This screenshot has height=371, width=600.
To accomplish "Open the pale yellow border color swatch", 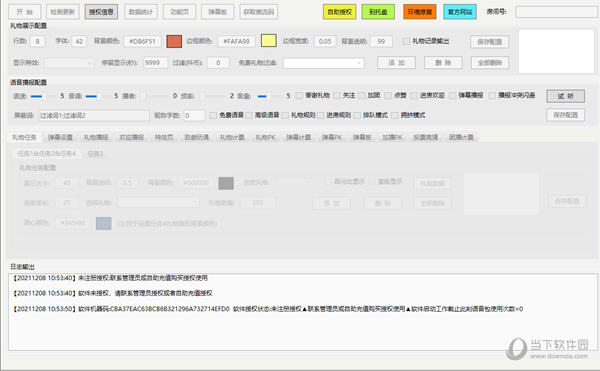I will tap(269, 41).
